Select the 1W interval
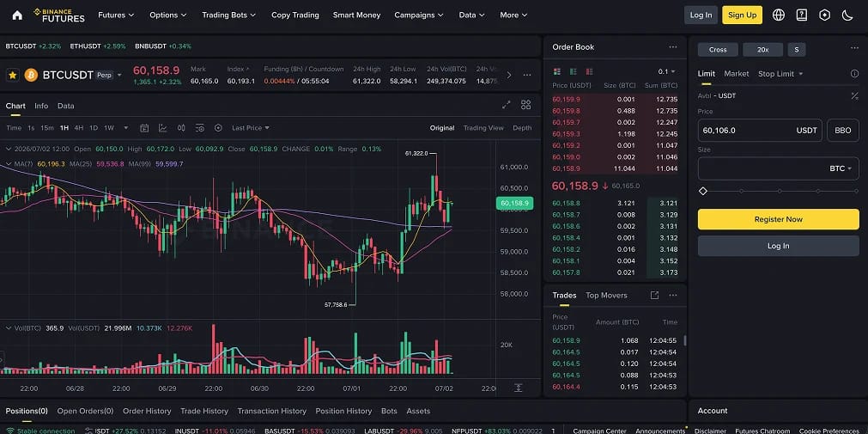Image resolution: width=868 pixels, height=434 pixels. [109, 128]
